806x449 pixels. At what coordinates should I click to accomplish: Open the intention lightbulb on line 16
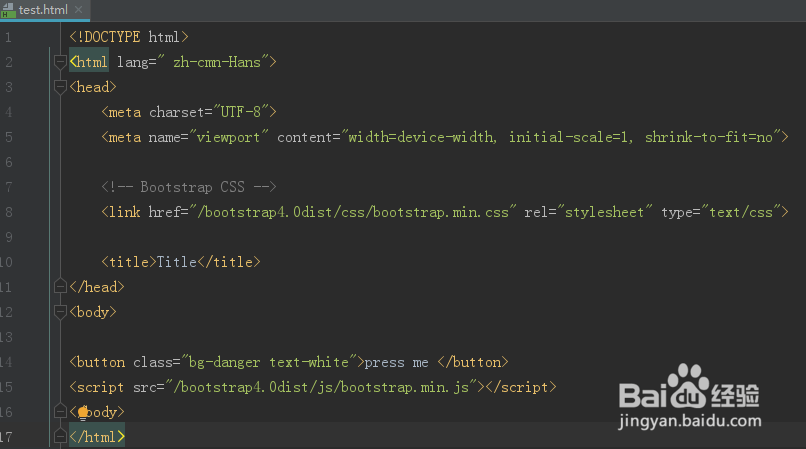point(83,413)
